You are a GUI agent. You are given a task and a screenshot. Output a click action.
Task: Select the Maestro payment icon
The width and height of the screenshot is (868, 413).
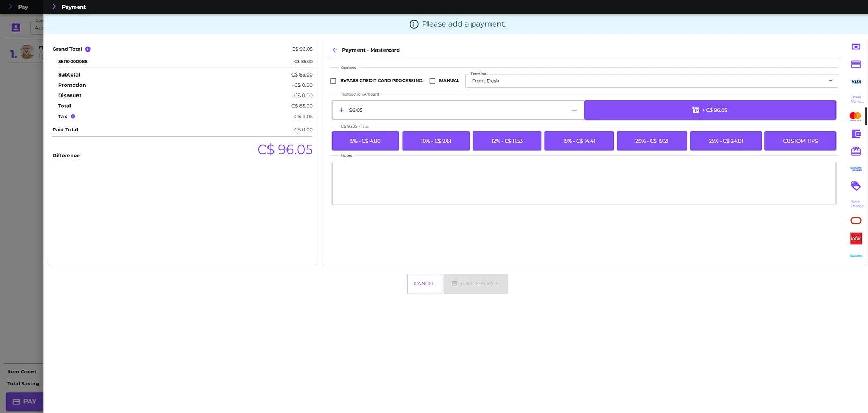[x=856, y=256]
